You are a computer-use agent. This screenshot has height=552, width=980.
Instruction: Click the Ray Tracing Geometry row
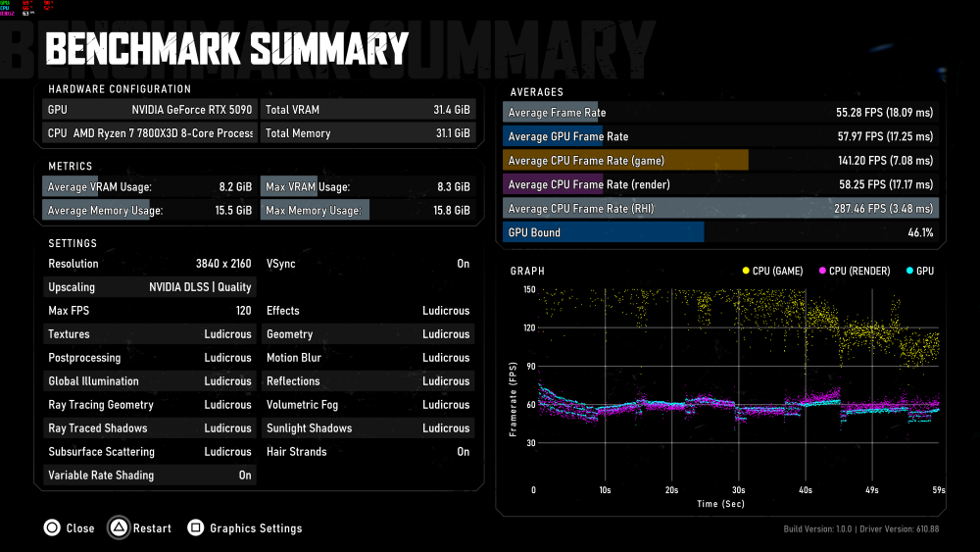click(x=150, y=405)
